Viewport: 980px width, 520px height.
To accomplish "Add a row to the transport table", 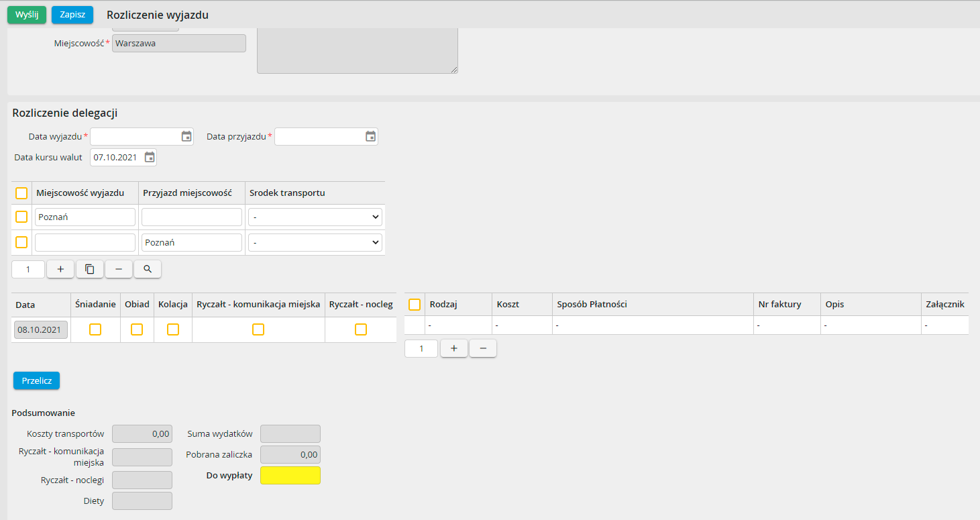I will click(60, 269).
